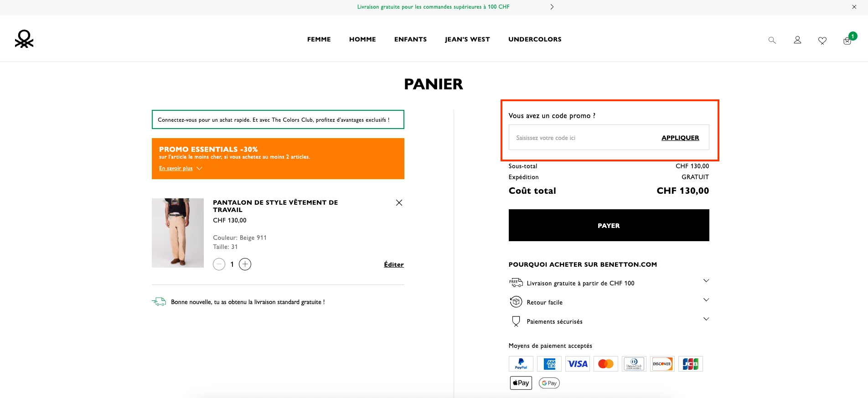868x398 pixels.
Task: Expand the Livraison gratuite à partir de CHF 100 section
Action: click(x=706, y=281)
